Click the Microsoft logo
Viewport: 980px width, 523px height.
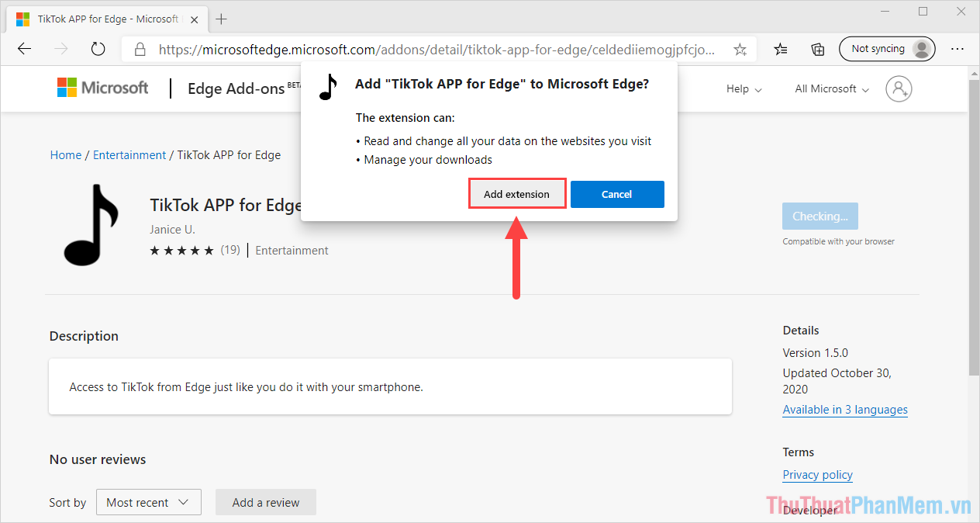coord(102,87)
